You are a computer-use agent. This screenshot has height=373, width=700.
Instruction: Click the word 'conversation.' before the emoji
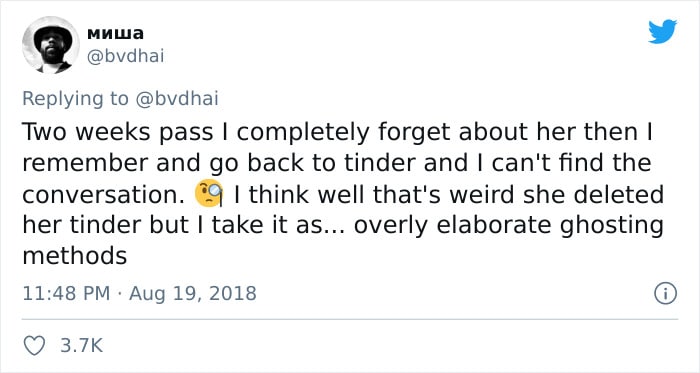[103, 195]
